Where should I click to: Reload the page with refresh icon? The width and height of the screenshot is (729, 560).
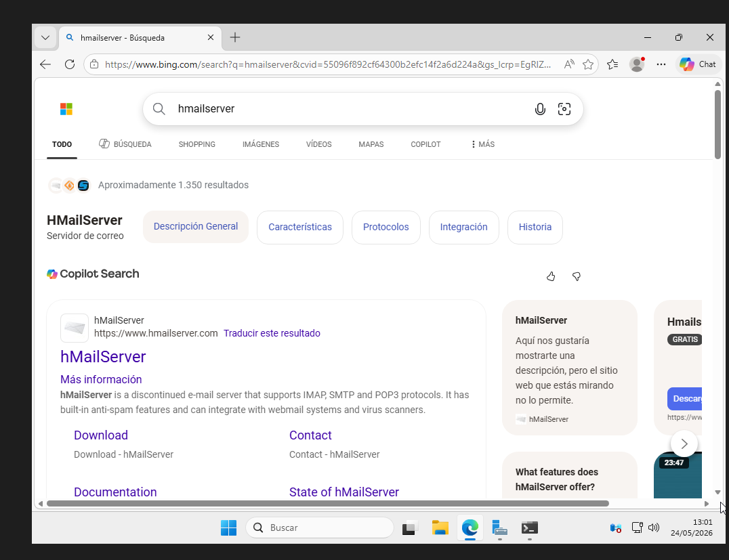[x=70, y=64]
